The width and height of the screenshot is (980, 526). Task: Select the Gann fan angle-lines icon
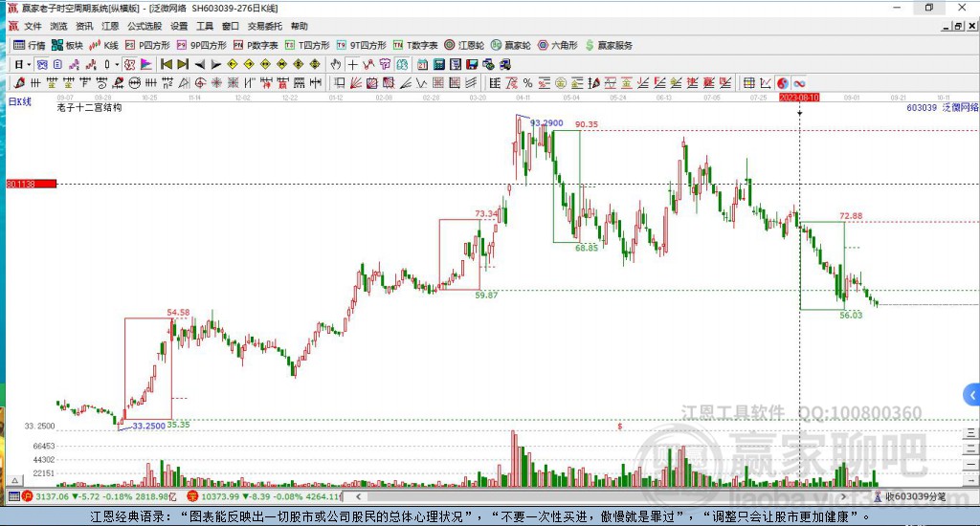(x=356, y=82)
